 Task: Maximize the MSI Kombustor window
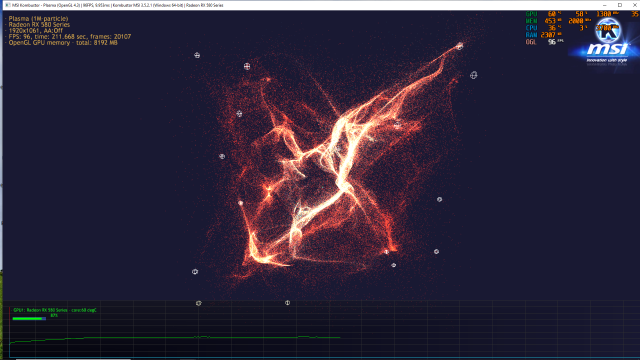(620, 5)
